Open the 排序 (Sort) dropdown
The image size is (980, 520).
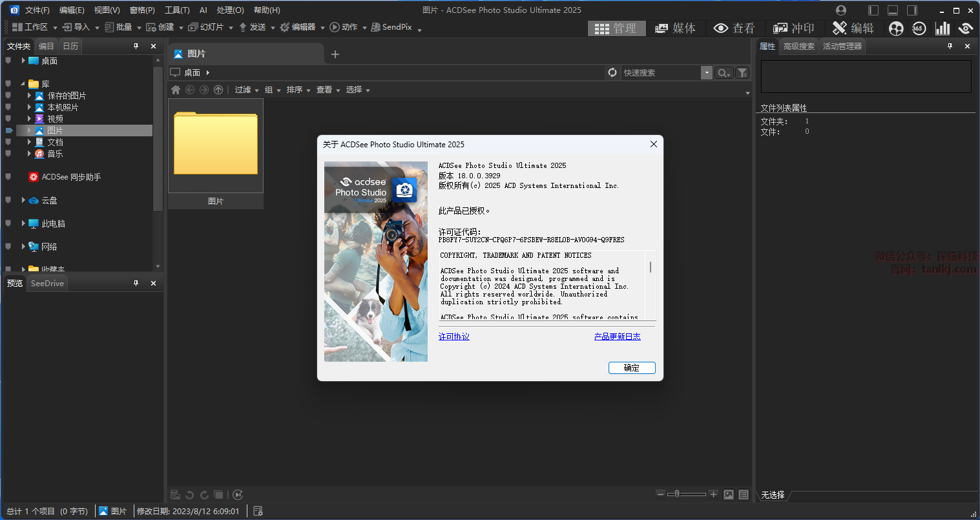298,90
